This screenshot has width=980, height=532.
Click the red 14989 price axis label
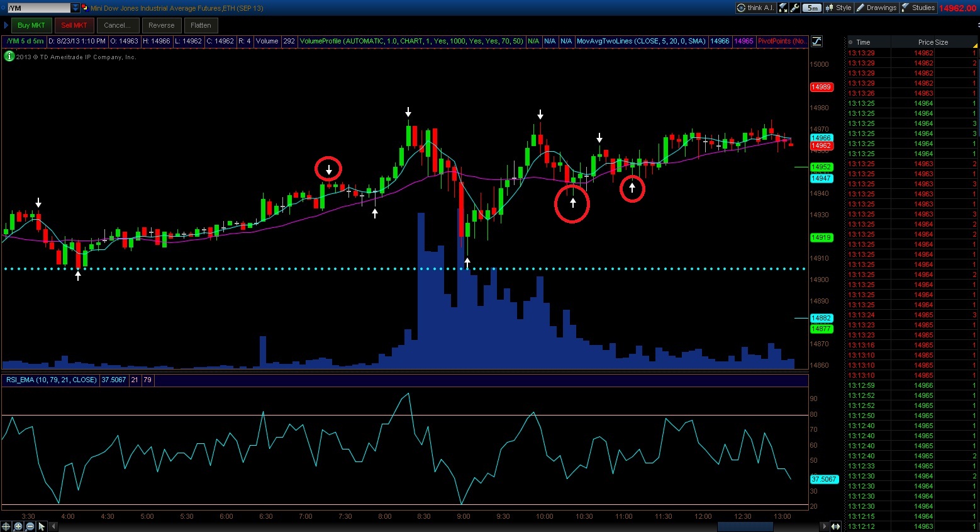pyautogui.click(x=821, y=88)
